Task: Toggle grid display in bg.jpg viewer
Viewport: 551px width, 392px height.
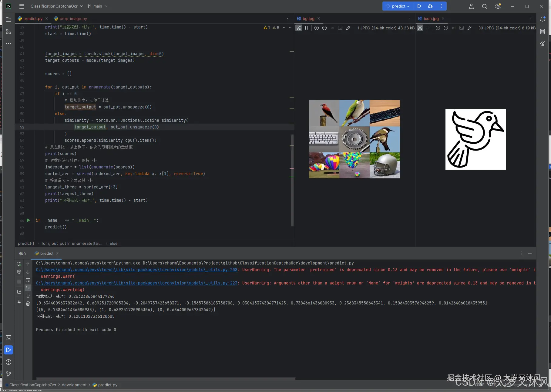Action: pos(307,28)
